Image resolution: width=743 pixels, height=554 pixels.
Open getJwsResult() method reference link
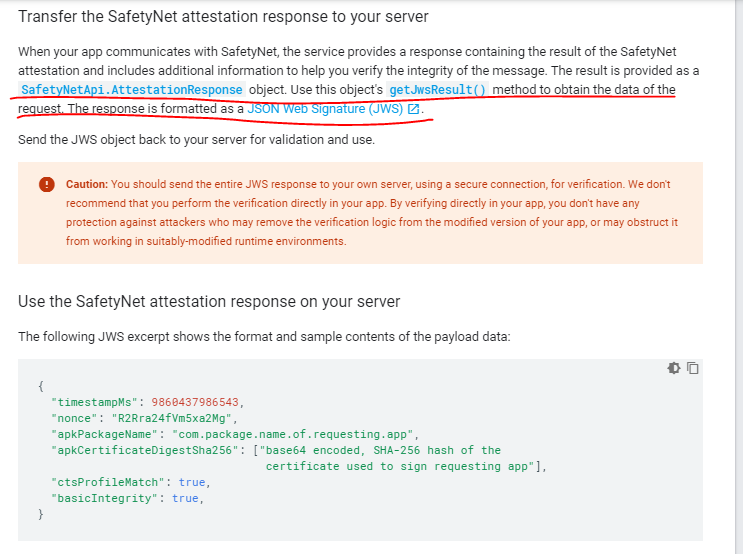pyautogui.click(x=437, y=90)
